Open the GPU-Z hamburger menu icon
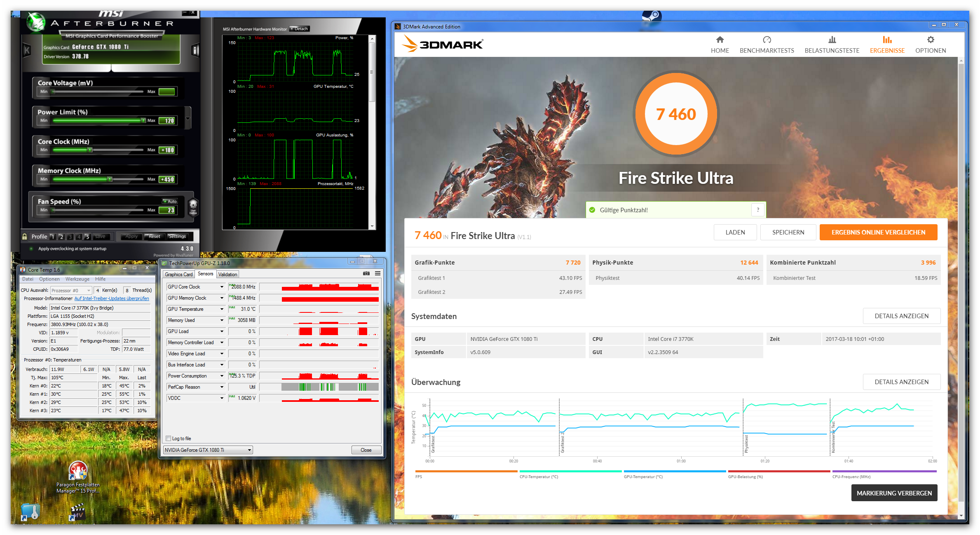 click(x=377, y=274)
